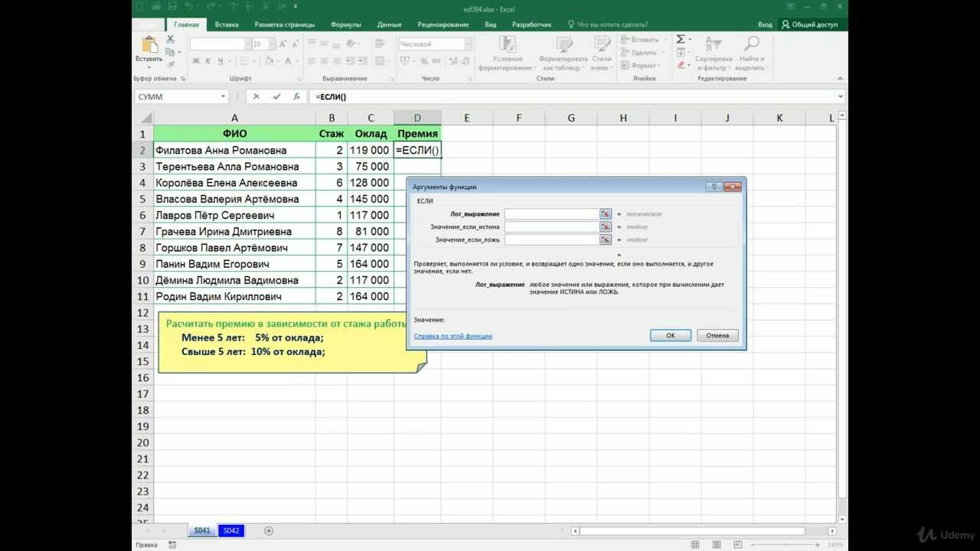Open Условное форматирование dropdown

click(x=508, y=54)
